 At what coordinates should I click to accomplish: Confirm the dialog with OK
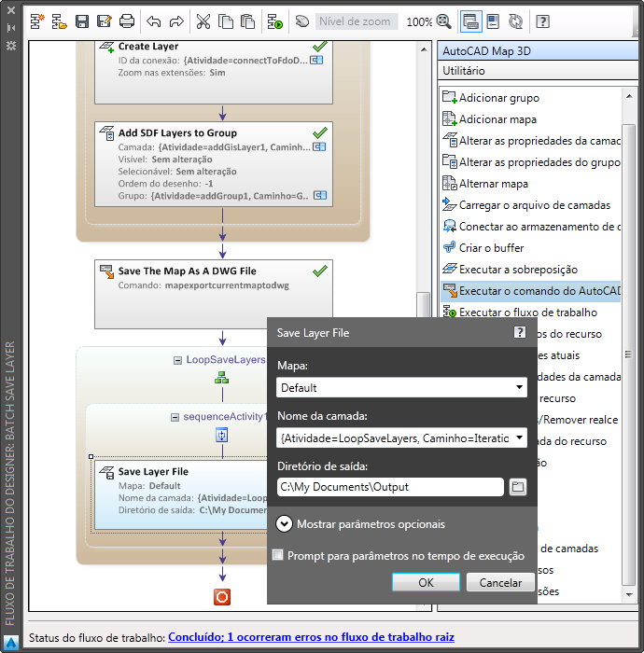[426, 582]
